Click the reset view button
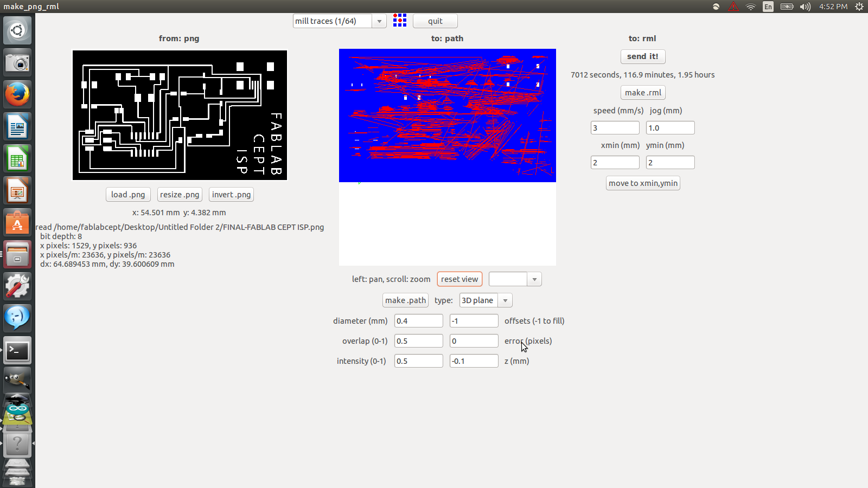This screenshot has height=488, width=868. point(459,279)
